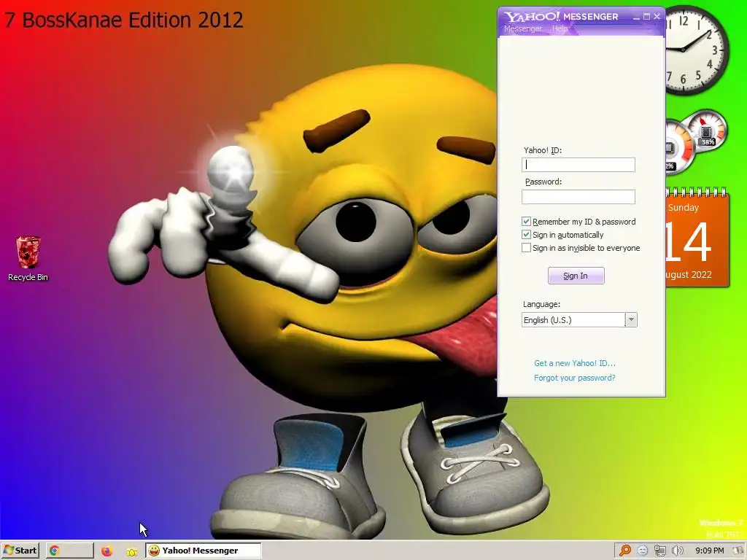Maximize the Yahoo! Messenger window

(646, 17)
